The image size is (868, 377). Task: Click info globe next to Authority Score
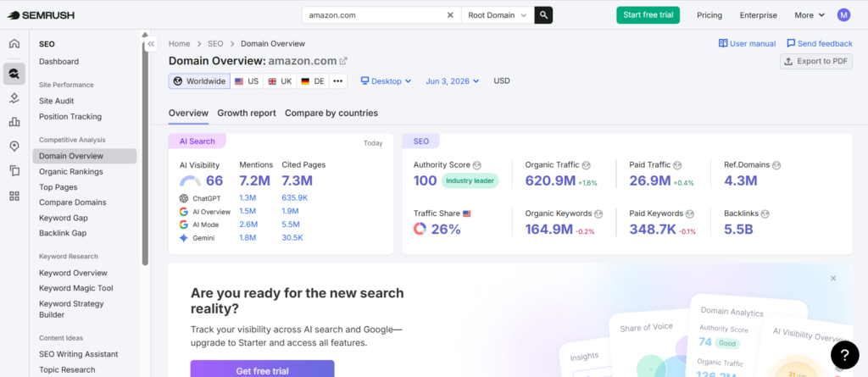tap(477, 165)
